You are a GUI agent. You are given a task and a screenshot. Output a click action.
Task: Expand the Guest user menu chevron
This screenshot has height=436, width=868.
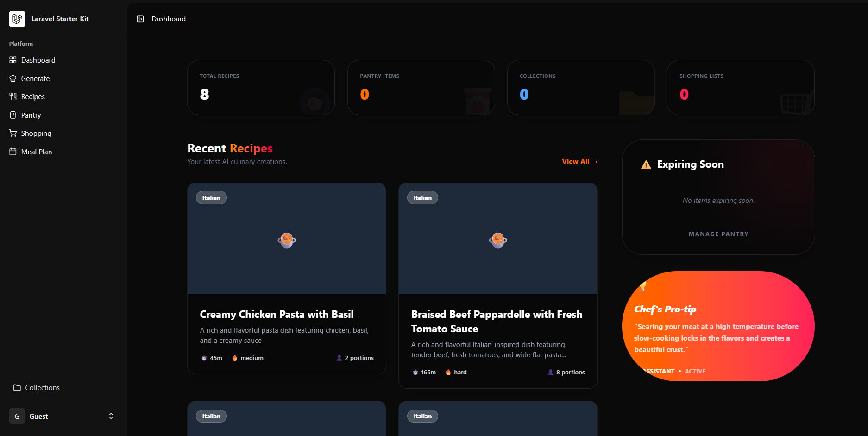click(x=111, y=416)
